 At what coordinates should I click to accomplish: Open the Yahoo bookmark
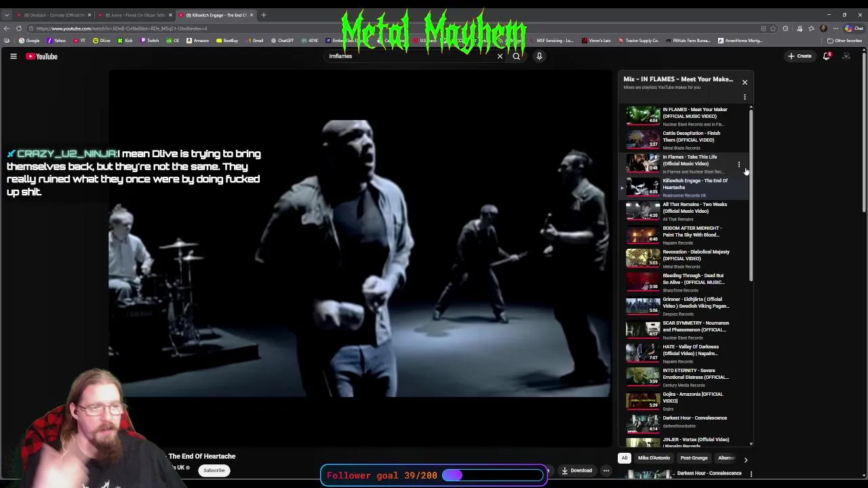point(57,41)
